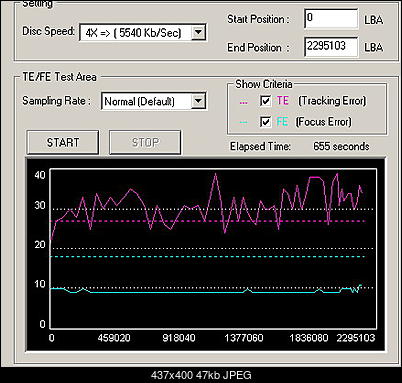Toggle the TE Tracking Error checkbox
This screenshot has width=402, height=383.
[265, 101]
